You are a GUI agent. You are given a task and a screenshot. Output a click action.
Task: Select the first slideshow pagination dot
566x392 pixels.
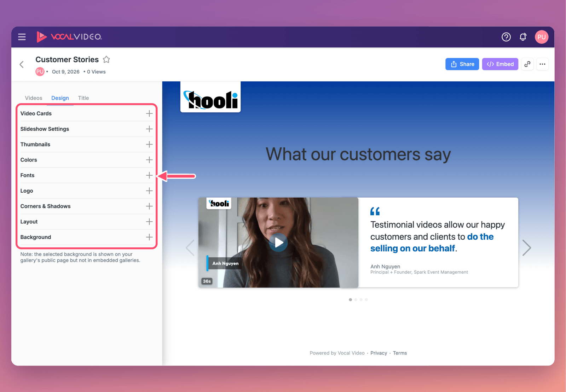350,299
